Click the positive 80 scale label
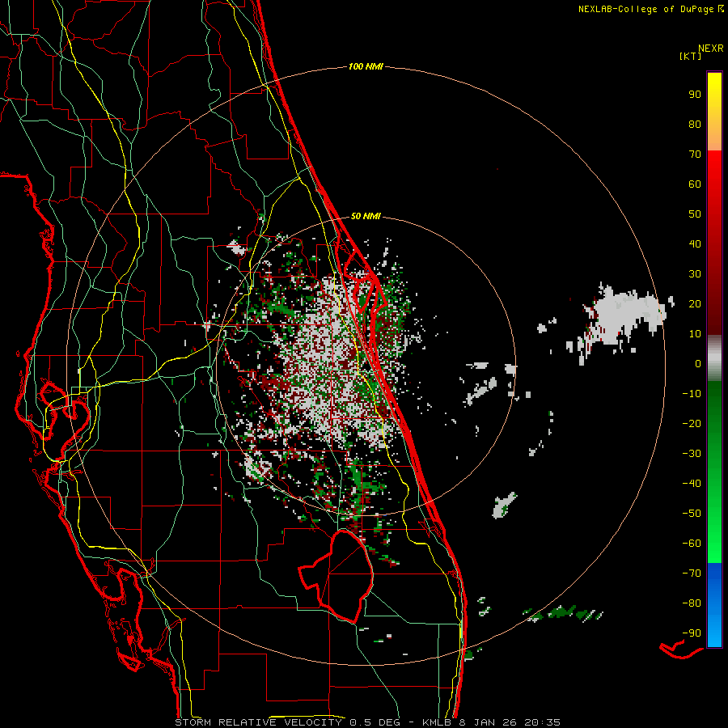Image resolution: width=728 pixels, height=728 pixels. [695, 124]
